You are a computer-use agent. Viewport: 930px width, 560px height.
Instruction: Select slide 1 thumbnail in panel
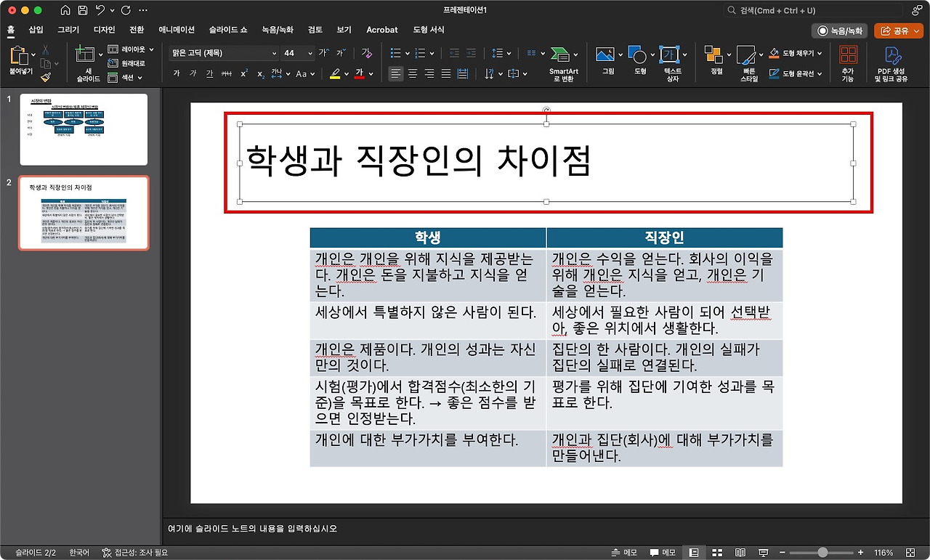84,129
